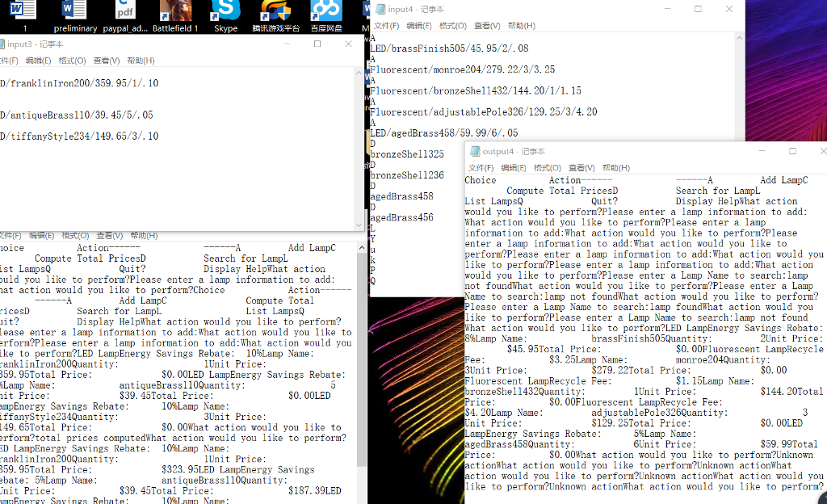Click the output4 - 记事本 window title
This screenshot has width=827, height=504.
point(514,151)
